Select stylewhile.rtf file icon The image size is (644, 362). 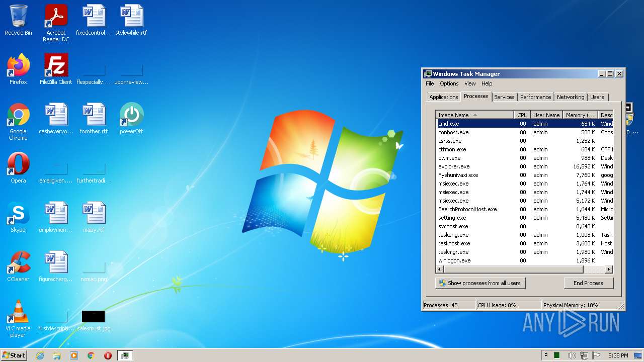point(131,20)
